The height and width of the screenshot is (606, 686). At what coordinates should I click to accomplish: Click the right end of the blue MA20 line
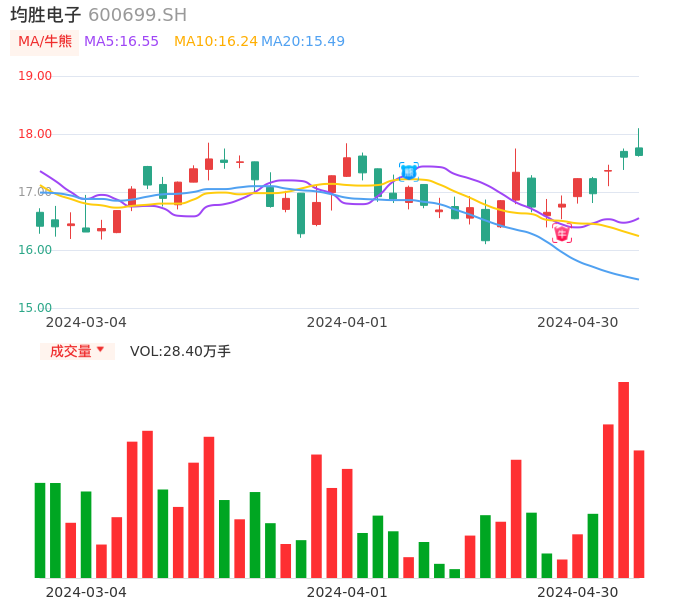click(x=637, y=279)
